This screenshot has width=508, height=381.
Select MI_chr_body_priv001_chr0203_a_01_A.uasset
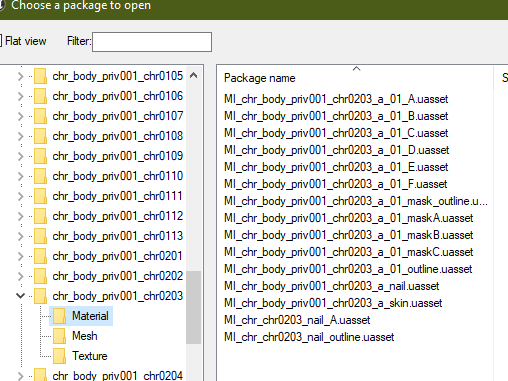pos(336,99)
